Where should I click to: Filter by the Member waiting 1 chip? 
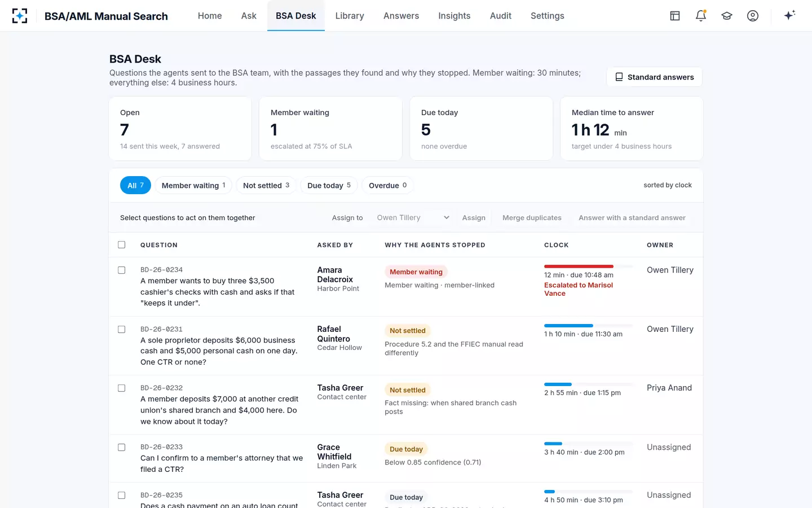point(193,185)
